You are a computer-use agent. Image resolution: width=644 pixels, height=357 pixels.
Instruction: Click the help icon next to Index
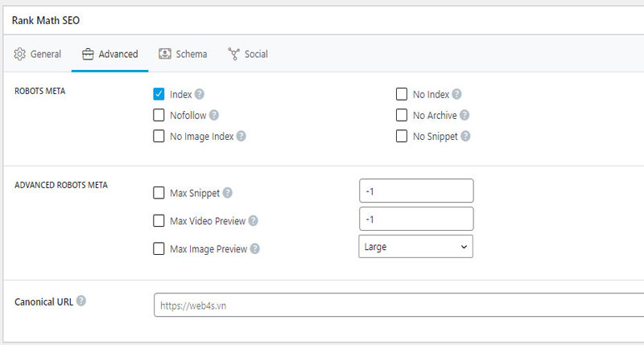200,94
